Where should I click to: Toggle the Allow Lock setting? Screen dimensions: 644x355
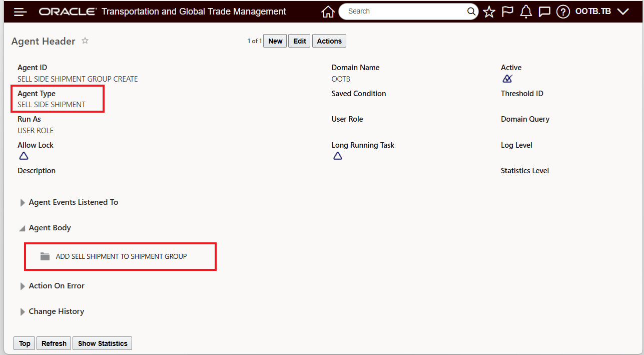(23, 156)
